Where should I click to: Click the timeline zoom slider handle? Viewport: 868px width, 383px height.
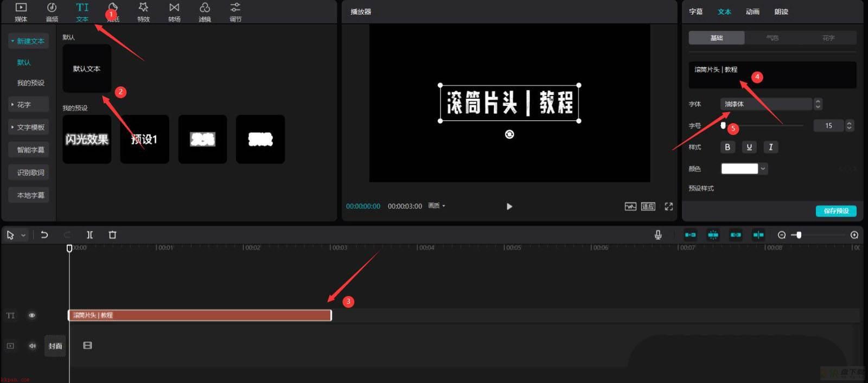799,235
